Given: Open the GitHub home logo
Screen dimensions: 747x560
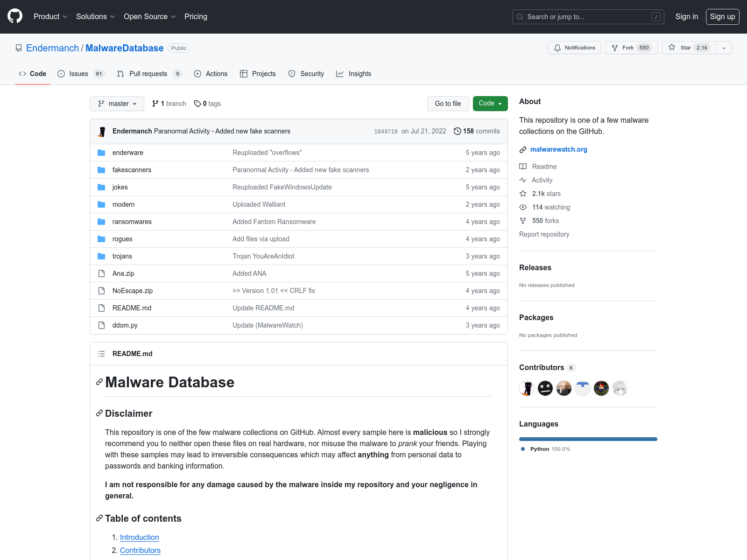Looking at the screenshot, I should [x=15, y=16].
